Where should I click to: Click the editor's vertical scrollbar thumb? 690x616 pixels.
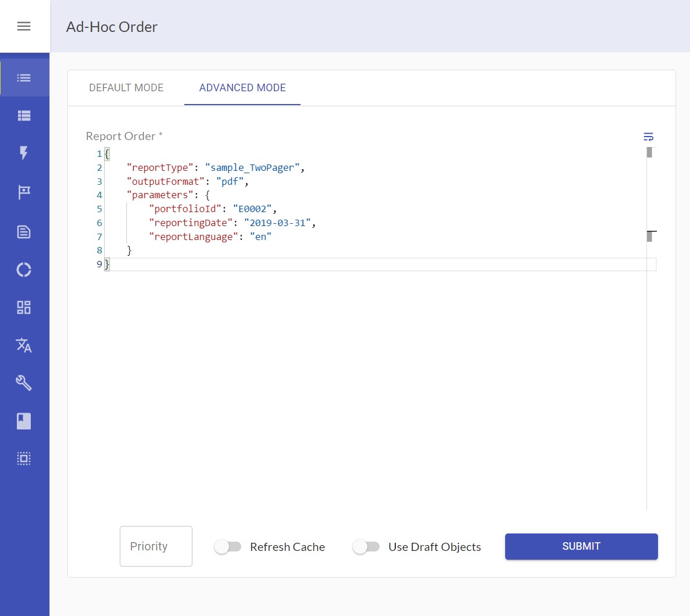click(x=649, y=153)
